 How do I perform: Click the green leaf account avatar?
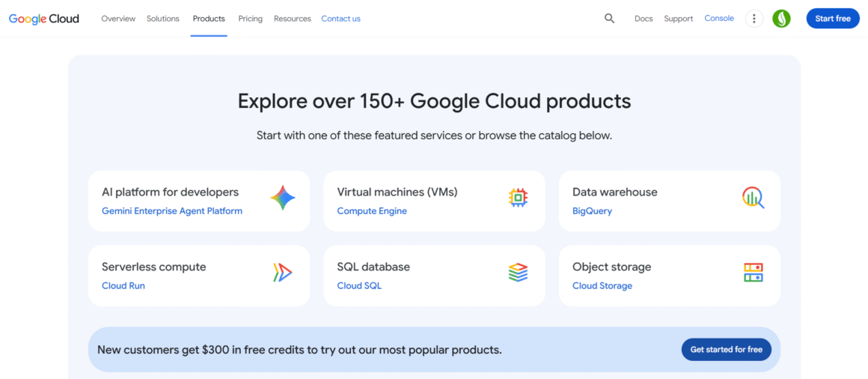click(782, 19)
